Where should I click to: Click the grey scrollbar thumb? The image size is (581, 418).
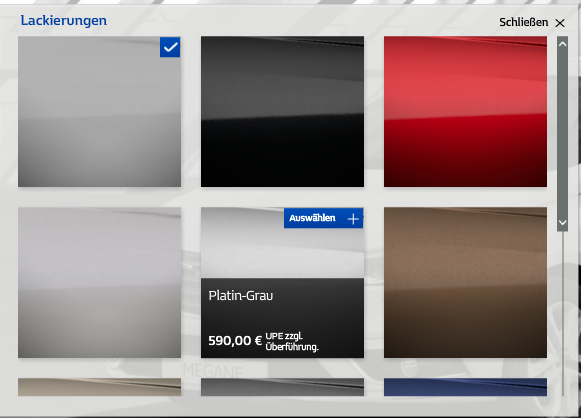(562, 133)
